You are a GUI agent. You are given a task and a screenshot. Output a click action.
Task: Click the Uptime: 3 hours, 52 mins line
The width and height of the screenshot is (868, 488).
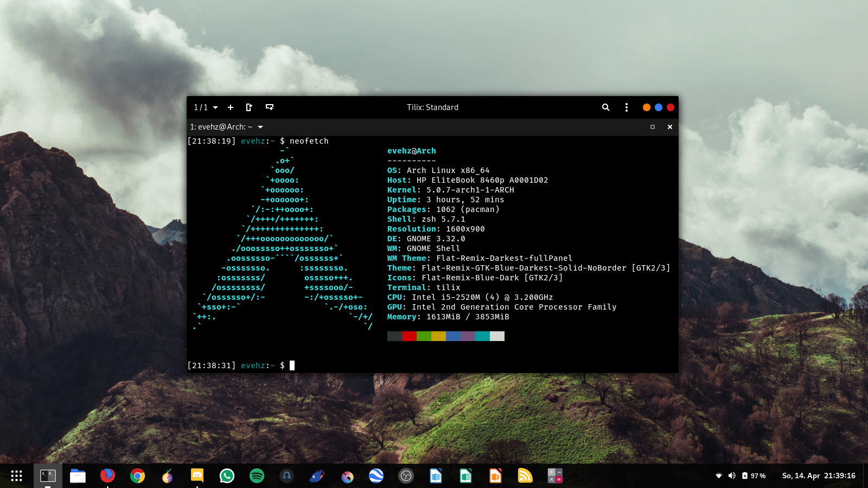point(446,200)
